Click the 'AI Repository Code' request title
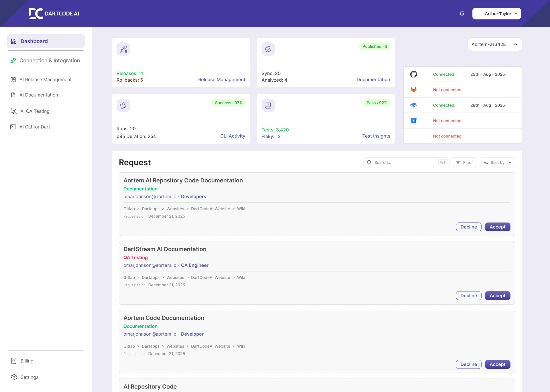Image resolution: width=550 pixels, height=392 pixels. coord(150,387)
